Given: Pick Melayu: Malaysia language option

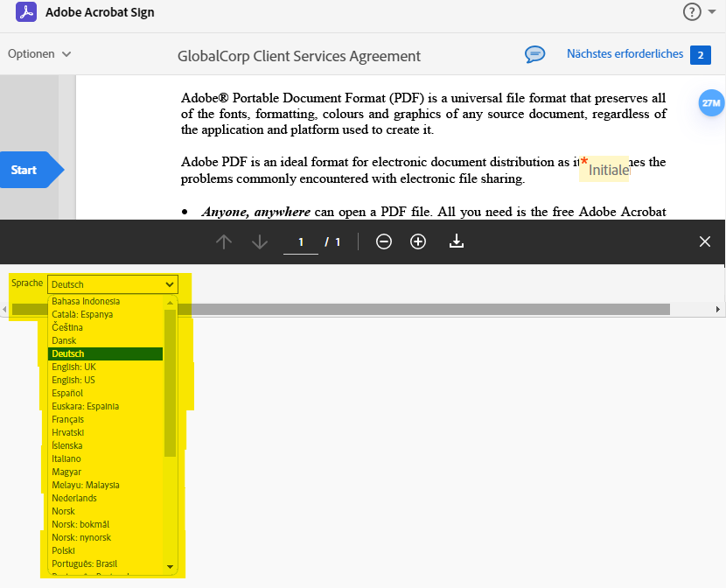Looking at the screenshot, I should click(106, 485).
